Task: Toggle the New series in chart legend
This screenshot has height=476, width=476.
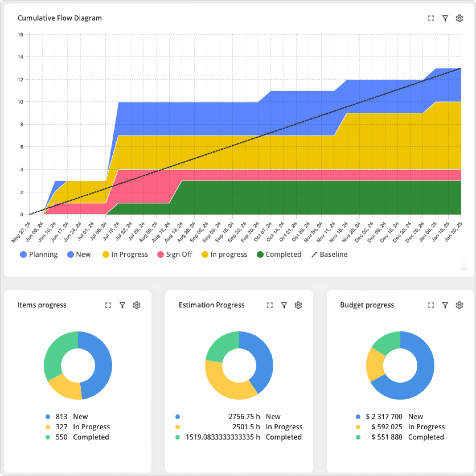Action: tap(79, 254)
